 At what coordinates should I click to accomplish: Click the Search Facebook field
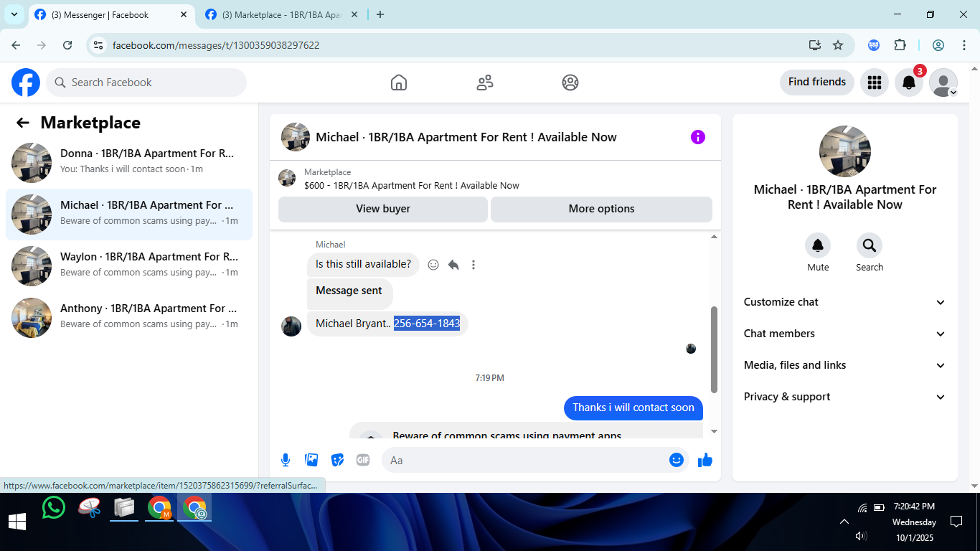tap(146, 83)
